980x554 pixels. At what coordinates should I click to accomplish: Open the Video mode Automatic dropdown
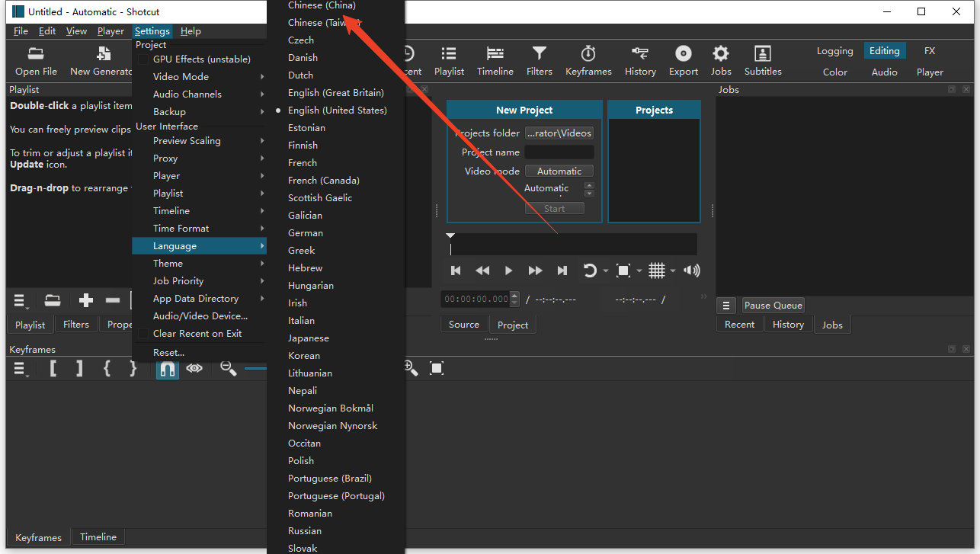click(559, 171)
